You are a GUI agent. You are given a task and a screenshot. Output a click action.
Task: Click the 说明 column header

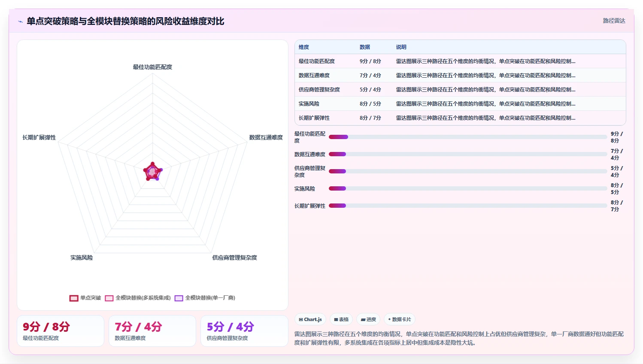401,47
